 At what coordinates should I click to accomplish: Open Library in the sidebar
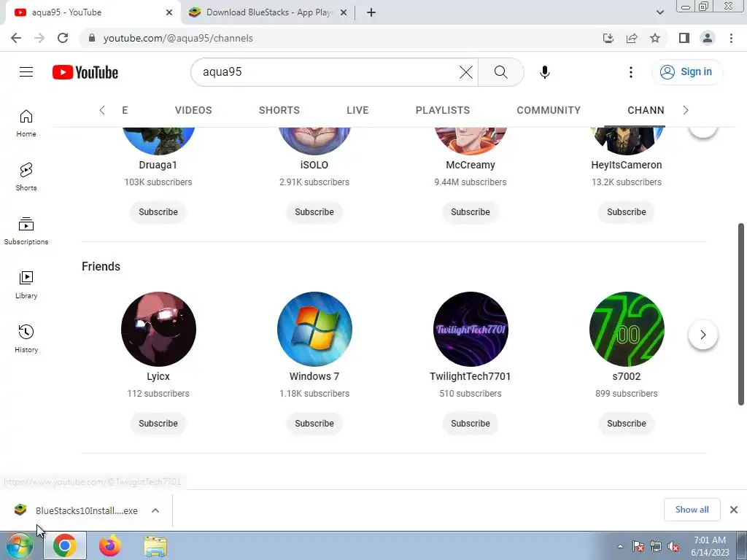point(26,285)
